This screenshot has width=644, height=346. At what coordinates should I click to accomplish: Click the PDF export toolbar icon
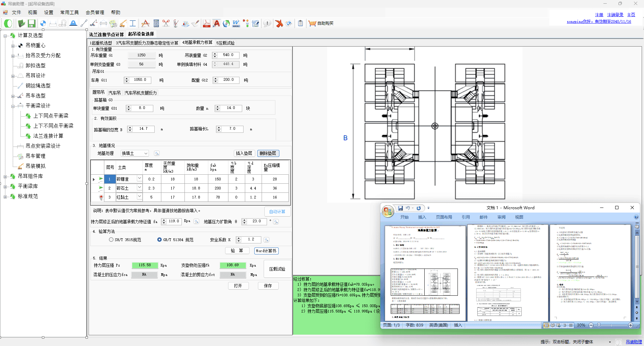pyautogui.click(x=206, y=23)
